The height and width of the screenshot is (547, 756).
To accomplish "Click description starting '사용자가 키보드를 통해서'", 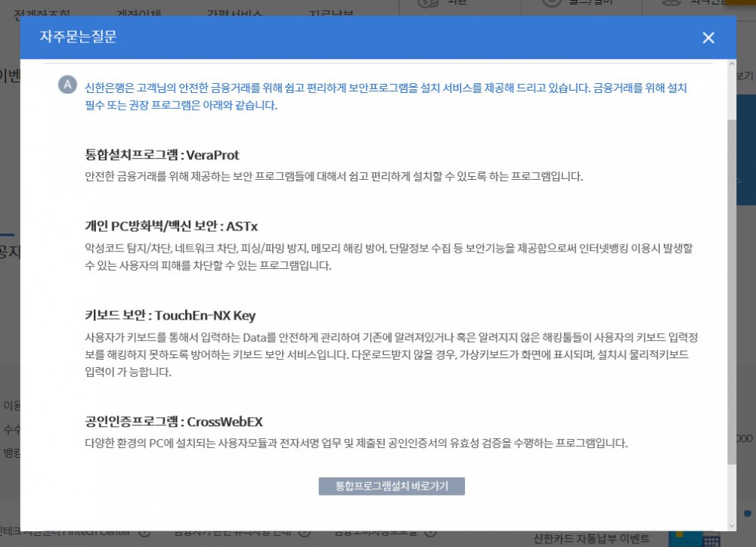I will [392, 354].
